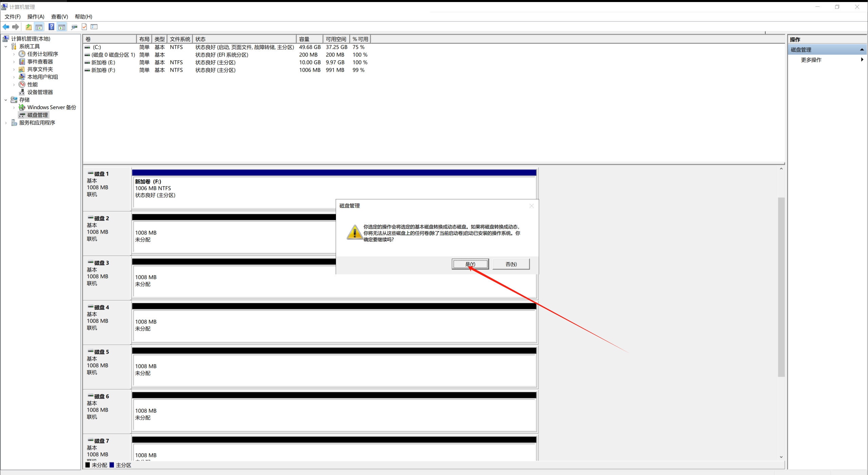868x475 pixels.
Task: Click the Up one level folder icon
Action: pos(28,27)
